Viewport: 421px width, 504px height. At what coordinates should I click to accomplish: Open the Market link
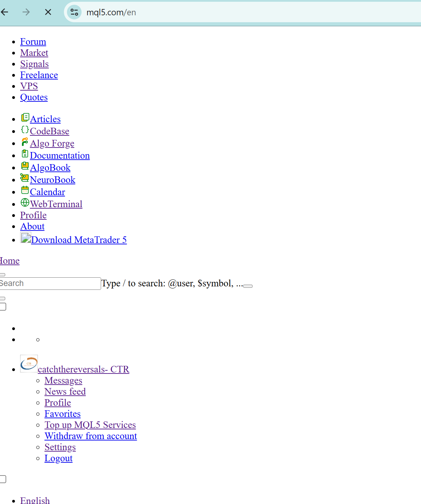coord(34,53)
